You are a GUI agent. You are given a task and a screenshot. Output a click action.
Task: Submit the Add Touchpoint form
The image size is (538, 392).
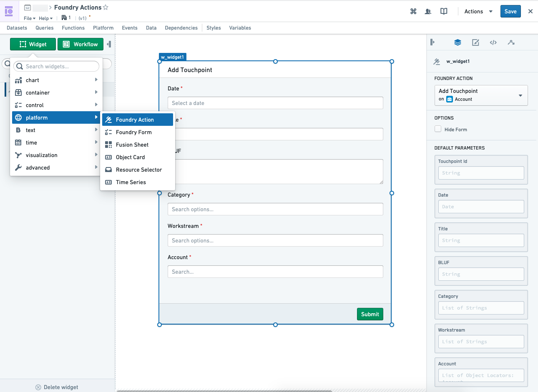pos(370,314)
